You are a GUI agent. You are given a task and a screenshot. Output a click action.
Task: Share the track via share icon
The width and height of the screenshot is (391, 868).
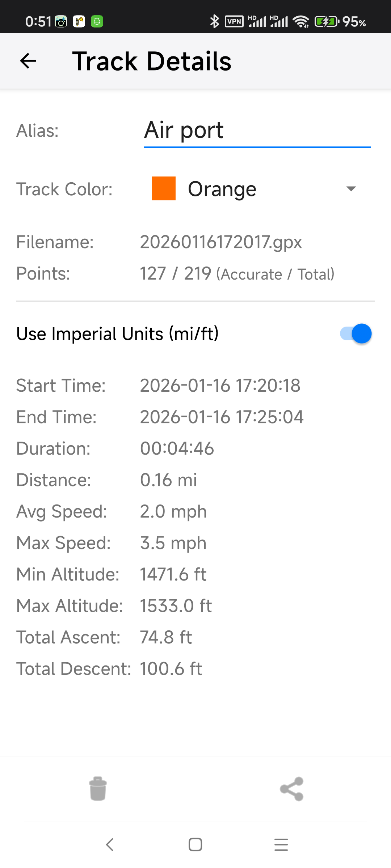(292, 789)
